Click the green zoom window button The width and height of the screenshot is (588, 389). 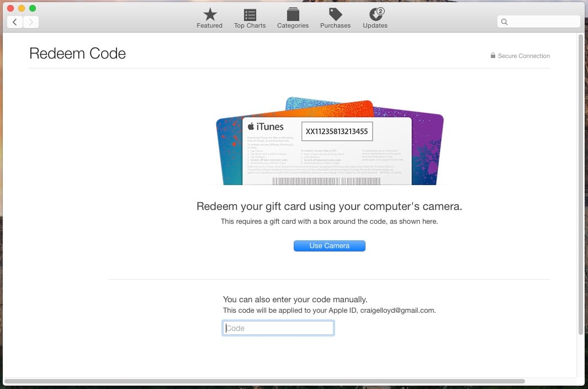coord(33,8)
